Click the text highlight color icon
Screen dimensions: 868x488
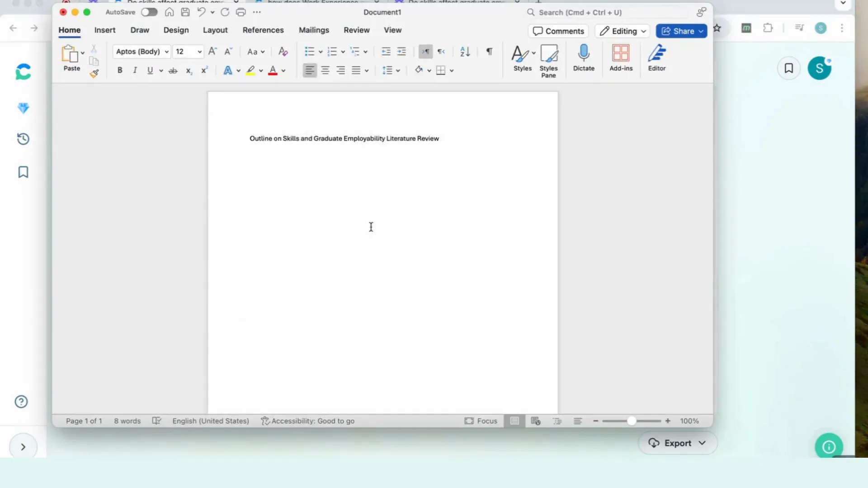tap(250, 70)
